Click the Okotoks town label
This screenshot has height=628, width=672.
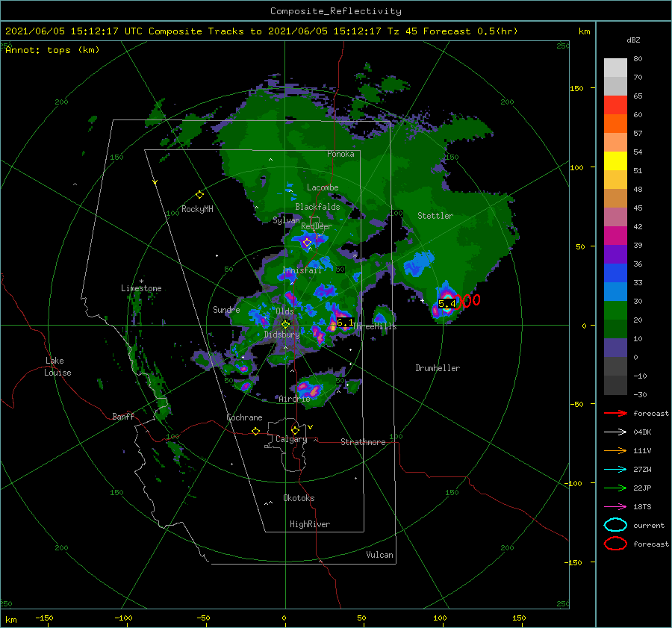pos(299,498)
